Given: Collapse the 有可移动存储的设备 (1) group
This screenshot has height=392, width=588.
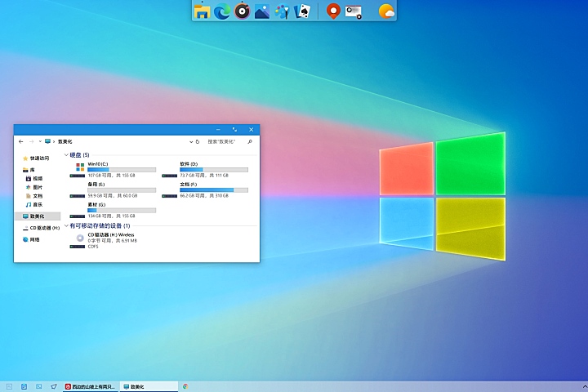Looking at the screenshot, I should click(x=66, y=226).
